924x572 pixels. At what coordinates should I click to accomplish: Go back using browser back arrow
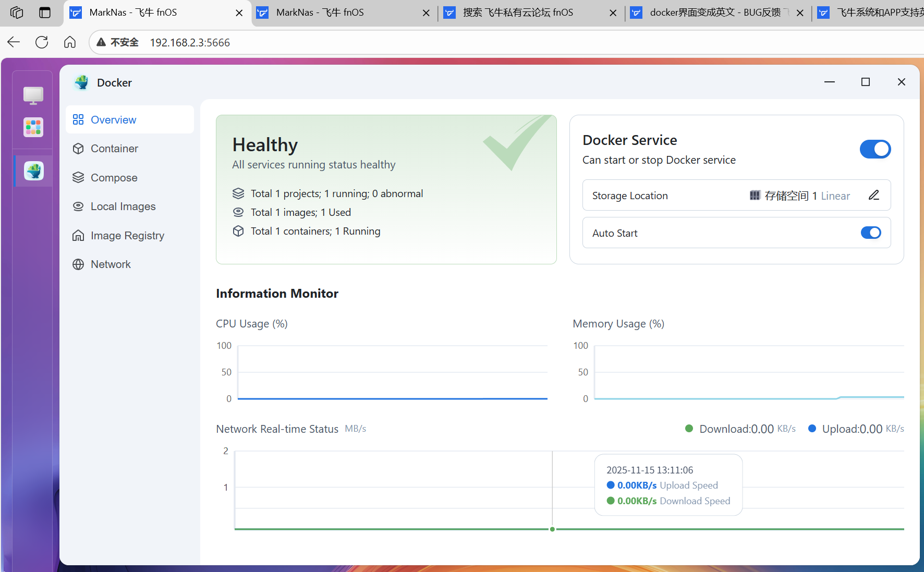[14, 42]
